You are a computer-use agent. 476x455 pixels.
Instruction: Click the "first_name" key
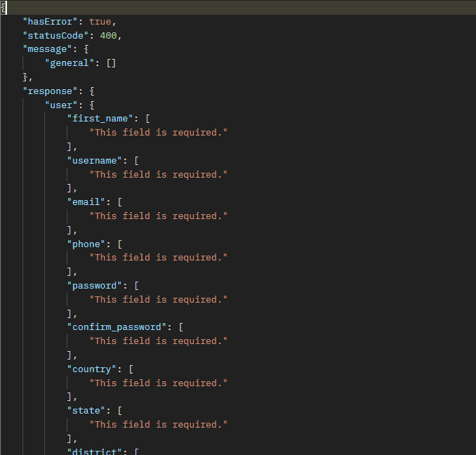tap(100, 119)
